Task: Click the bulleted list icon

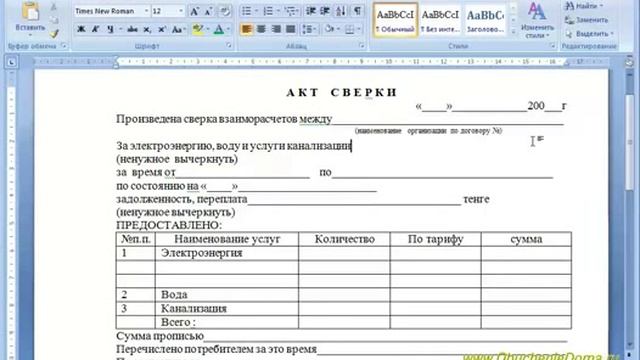Action: 247,11
